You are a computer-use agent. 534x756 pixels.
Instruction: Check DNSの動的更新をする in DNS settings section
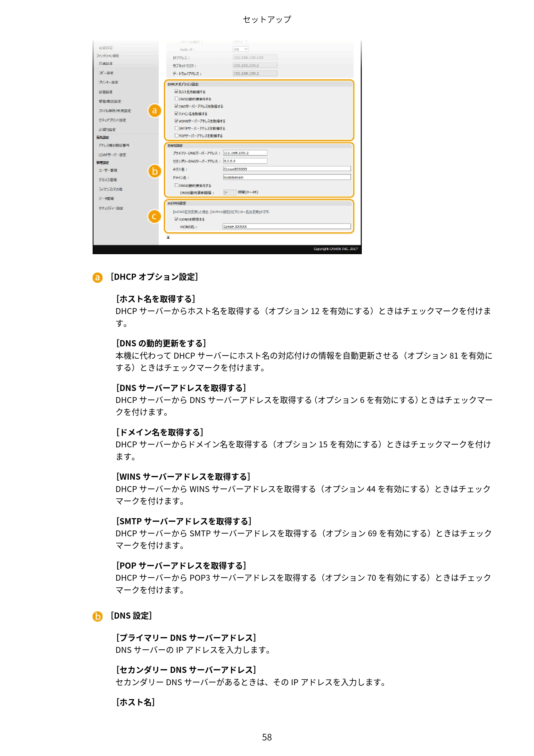point(176,185)
